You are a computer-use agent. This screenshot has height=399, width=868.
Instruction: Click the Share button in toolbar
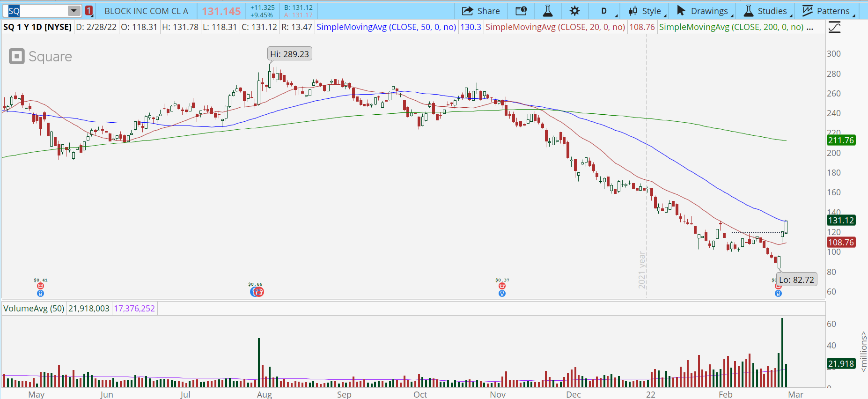coord(481,11)
